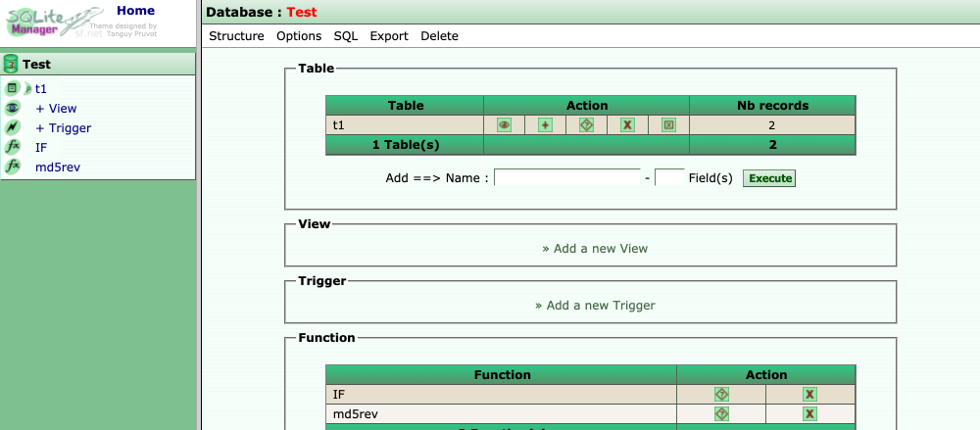Screen dimensions: 980x430
Task: Open the SQL menu item
Action: pyautogui.click(x=346, y=36)
